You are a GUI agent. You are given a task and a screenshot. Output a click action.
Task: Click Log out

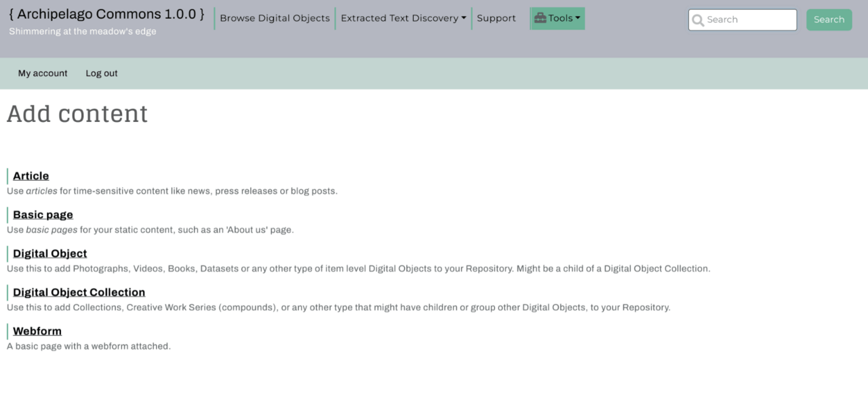[x=101, y=73]
